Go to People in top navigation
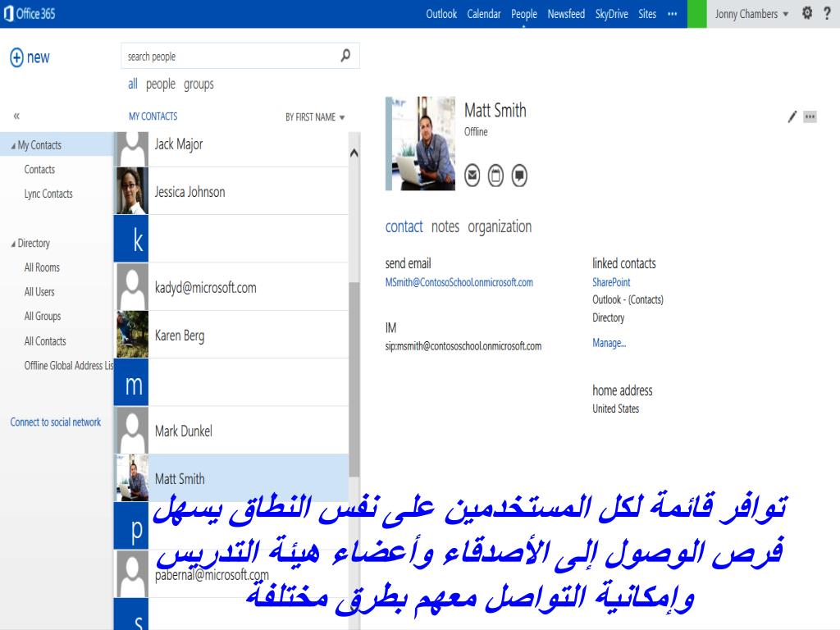840x630 pixels. [x=524, y=14]
